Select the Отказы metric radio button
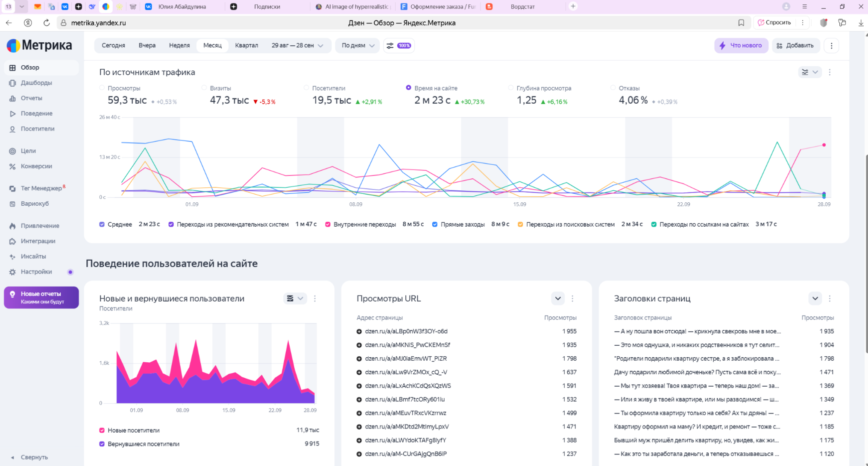Viewport: 868px width, 466px height. pyautogui.click(x=613, y=88)
